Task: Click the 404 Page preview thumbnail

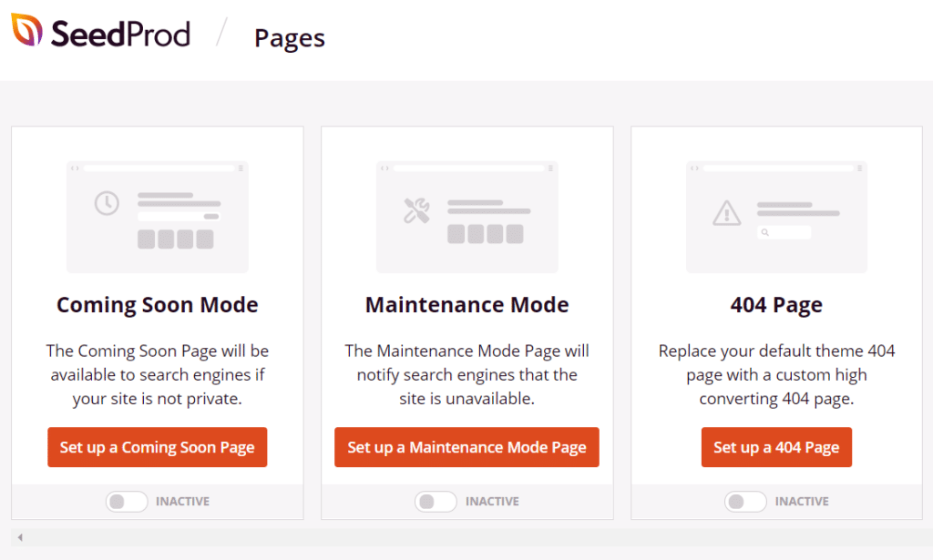Action: tap(776, 217)
